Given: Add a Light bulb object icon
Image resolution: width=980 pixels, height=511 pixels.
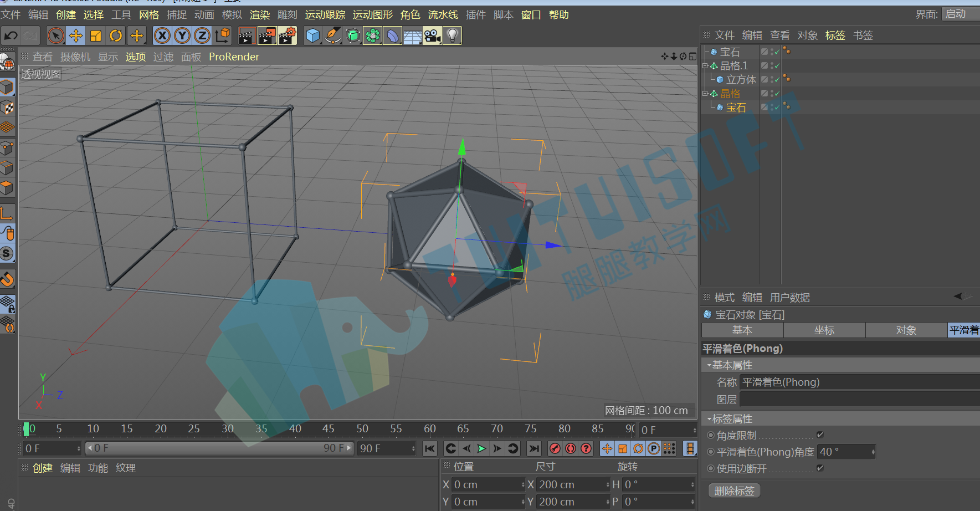Looking at the screenshot, I should [453, 35].
